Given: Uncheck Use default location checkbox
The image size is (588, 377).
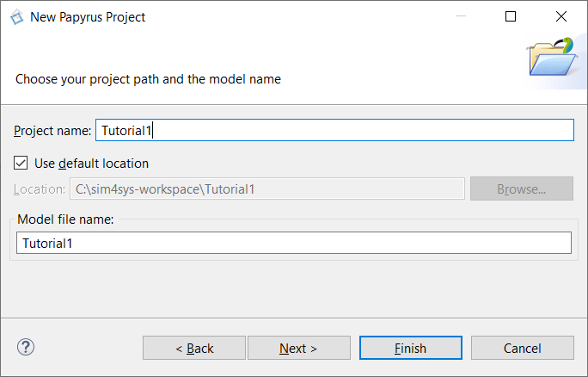Looking at the screenshot, I should (x=21, y=164).
